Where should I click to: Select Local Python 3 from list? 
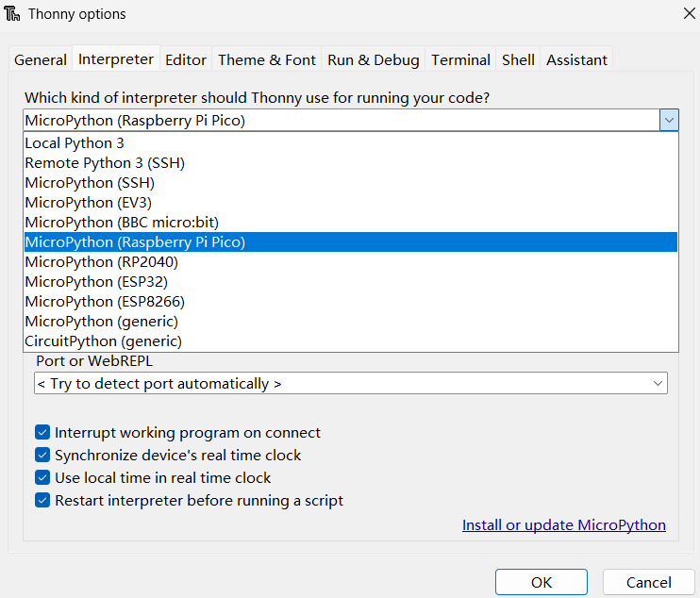click(x=75, y=143)
